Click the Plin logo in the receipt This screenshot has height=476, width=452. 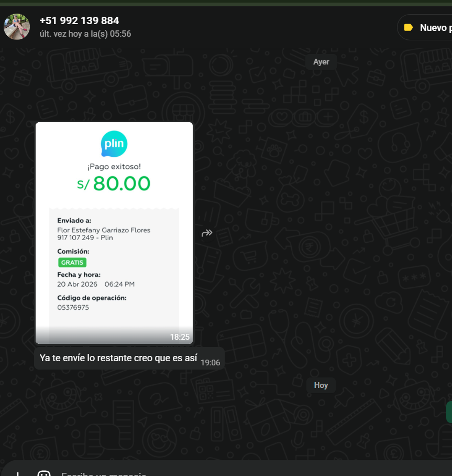(x=114, y=144)
